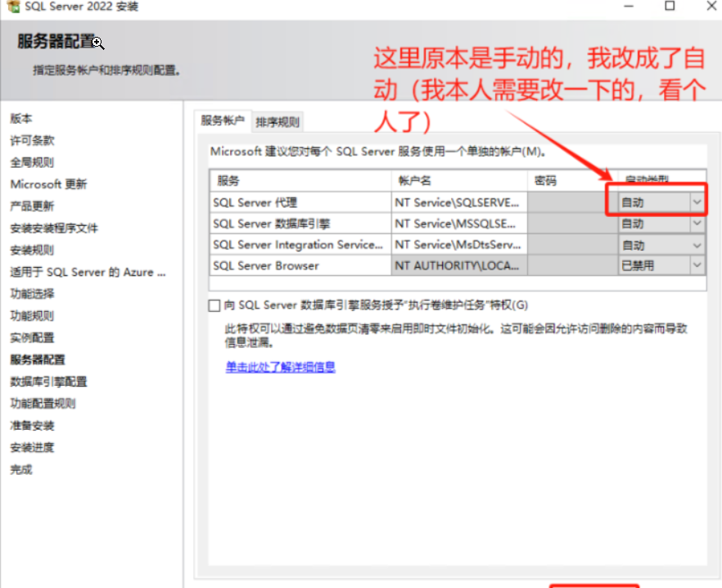Screen dimensions: 722x588
Task: Go to the 安装规则 step in sidebar
Action: pyautogui.click(x=32, y=251)
